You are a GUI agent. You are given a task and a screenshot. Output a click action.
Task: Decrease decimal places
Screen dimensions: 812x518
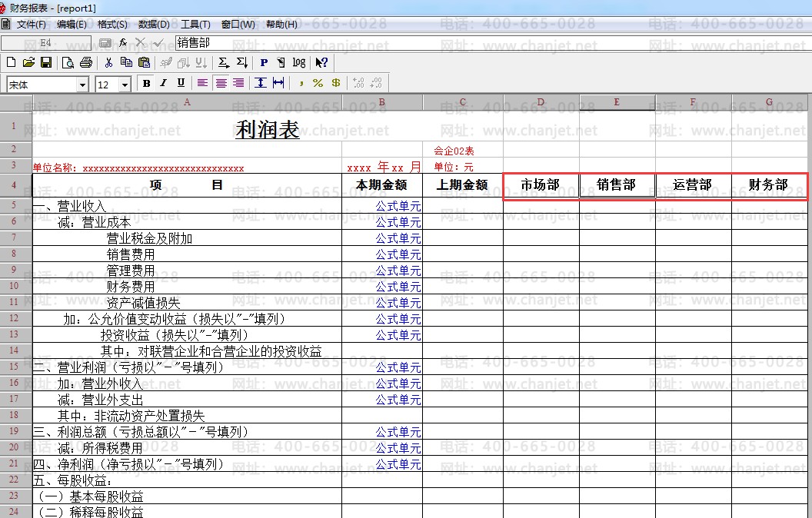coord(377,83)
